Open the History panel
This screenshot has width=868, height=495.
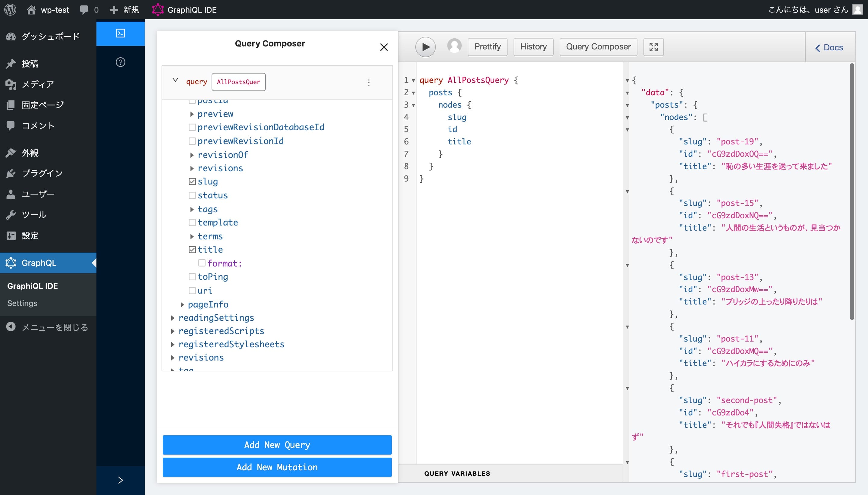coord(533,46)
